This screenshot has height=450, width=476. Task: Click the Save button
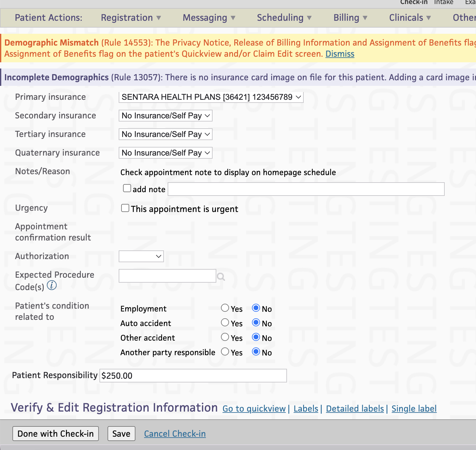pos(121,434)
